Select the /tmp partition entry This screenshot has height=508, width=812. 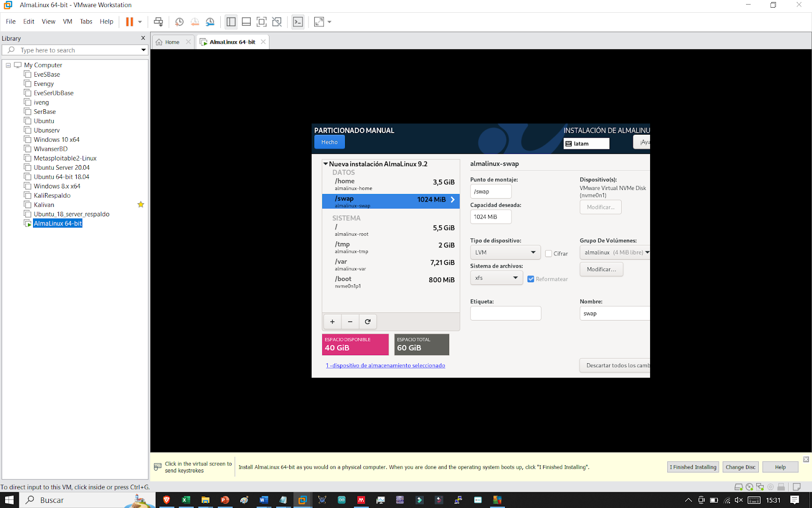tap(391, 247)
